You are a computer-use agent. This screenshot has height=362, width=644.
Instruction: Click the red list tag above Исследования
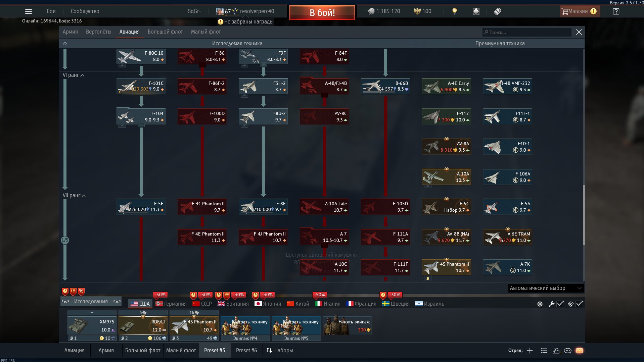click(x=73, y=291)
